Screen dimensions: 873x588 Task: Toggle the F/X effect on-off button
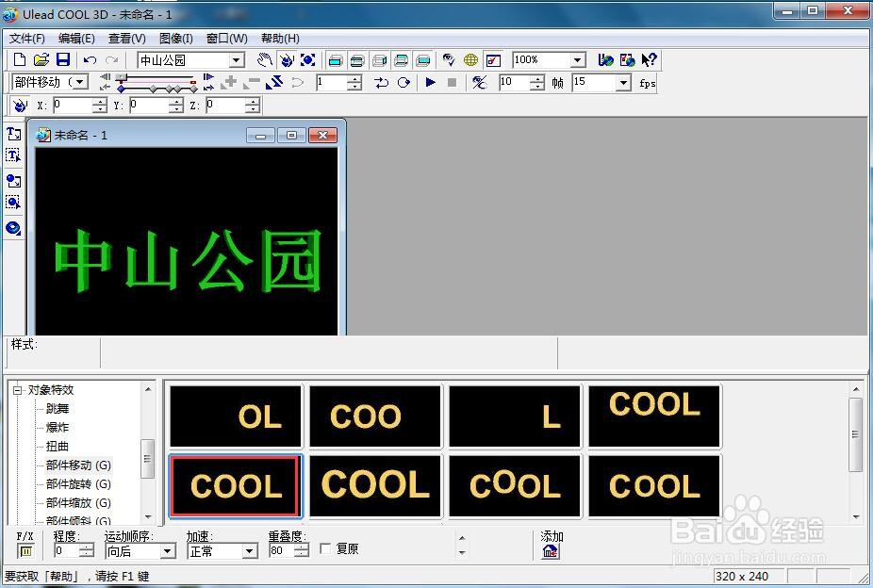[x=25, y=551]
